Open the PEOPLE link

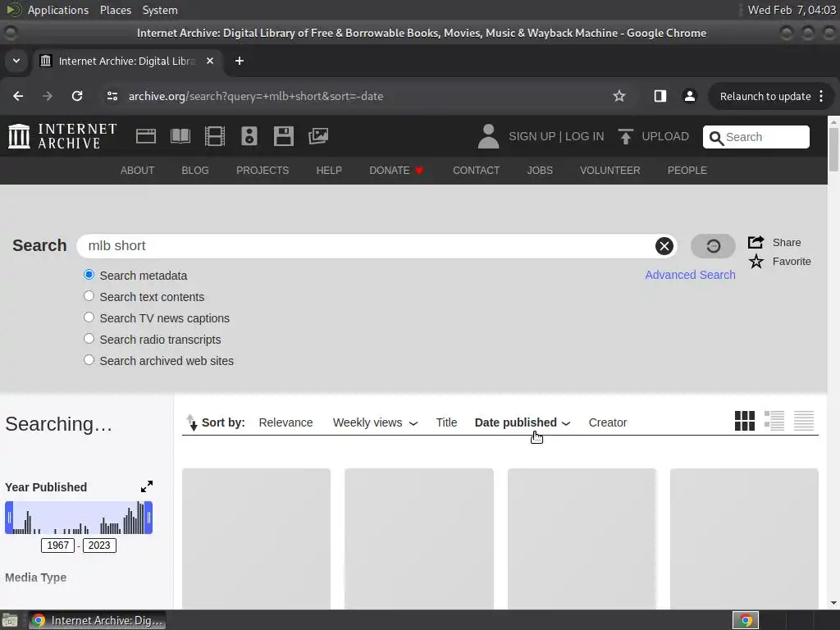[x=687, y=171]
